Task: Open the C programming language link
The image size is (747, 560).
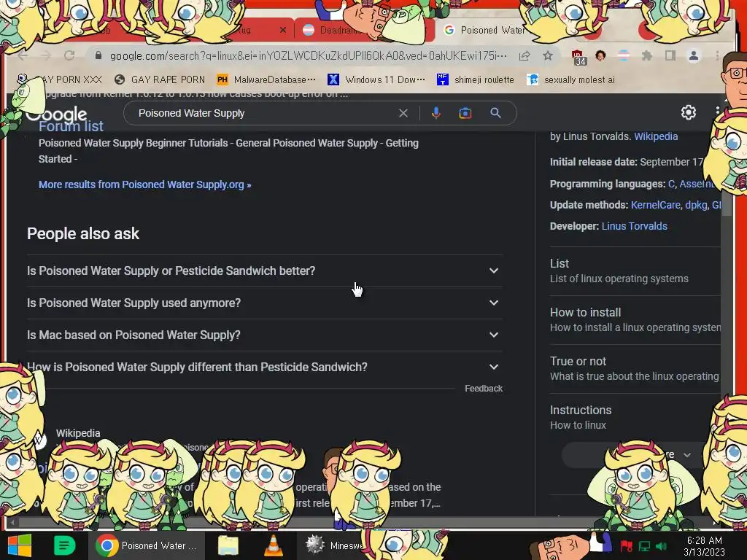Action: pos(671,184)
